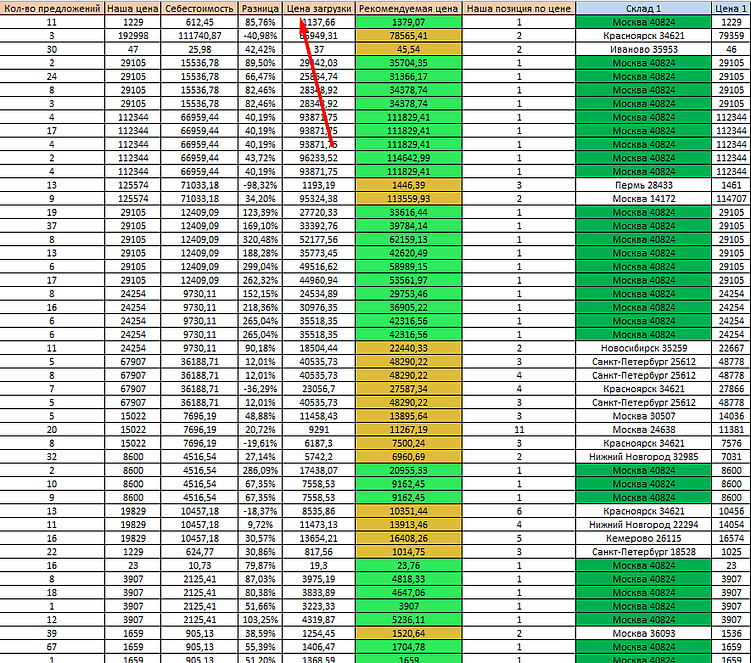The image size is (751, 663).
Task: Click the load price cell 96233,52
Action: click(319, 158)
